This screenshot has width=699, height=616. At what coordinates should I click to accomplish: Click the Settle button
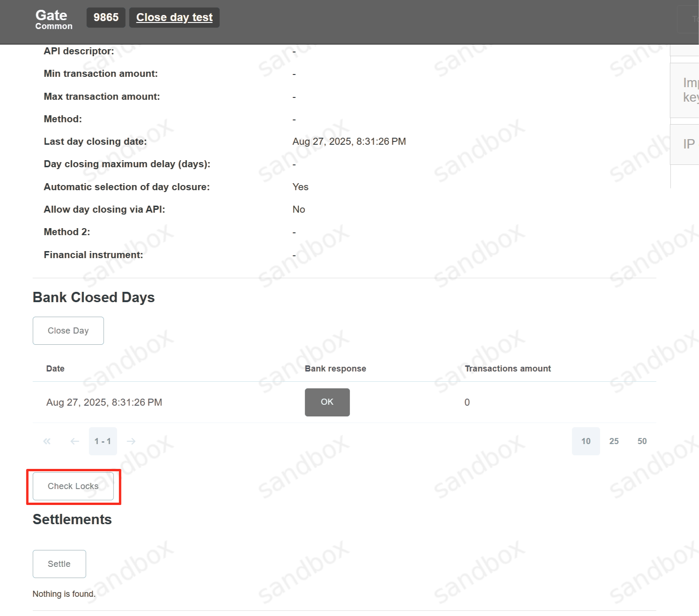(59, 564)
